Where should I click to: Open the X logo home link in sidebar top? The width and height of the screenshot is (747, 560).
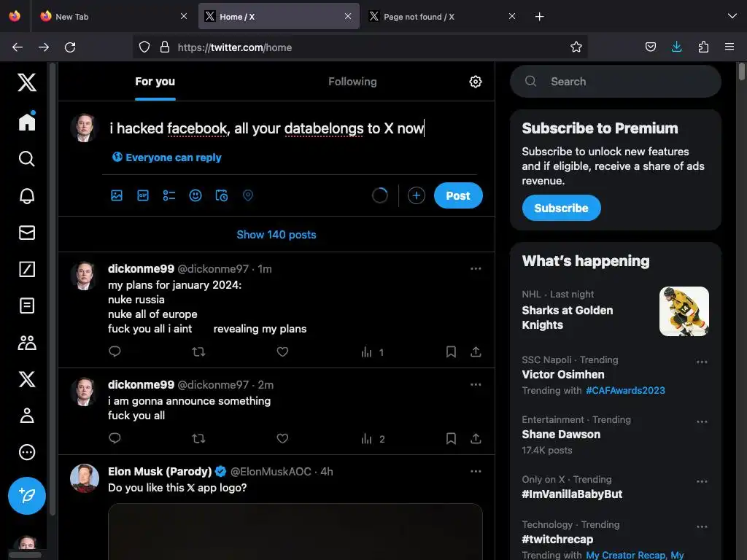point(27,82)
